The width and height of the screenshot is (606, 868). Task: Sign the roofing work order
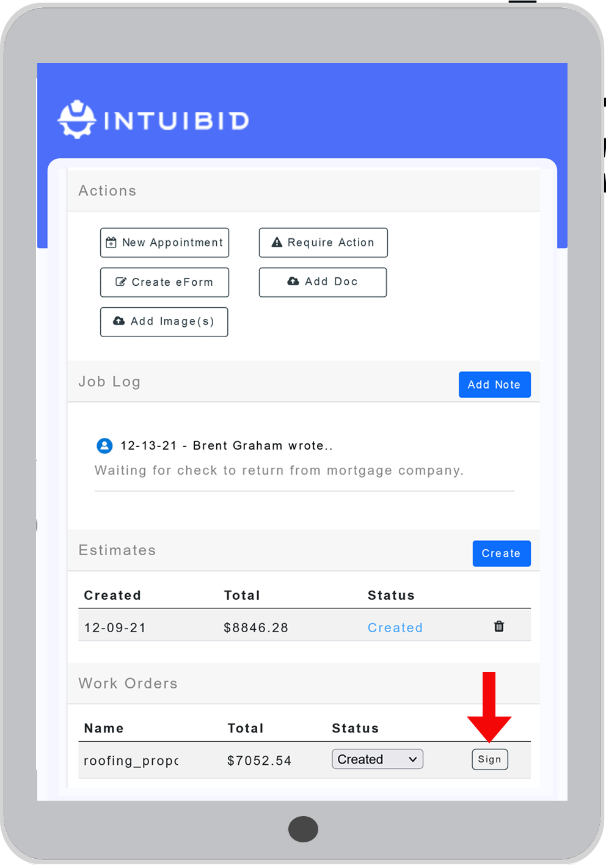[x=489, y=759]
